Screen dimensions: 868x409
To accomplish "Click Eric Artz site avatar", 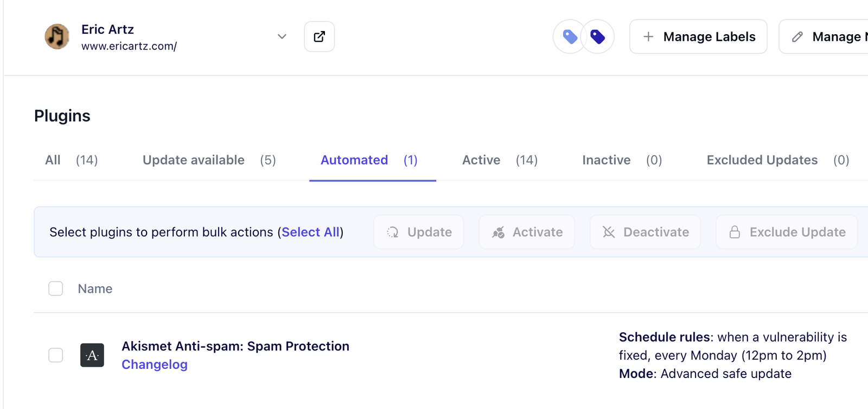I will pos(57,36).
